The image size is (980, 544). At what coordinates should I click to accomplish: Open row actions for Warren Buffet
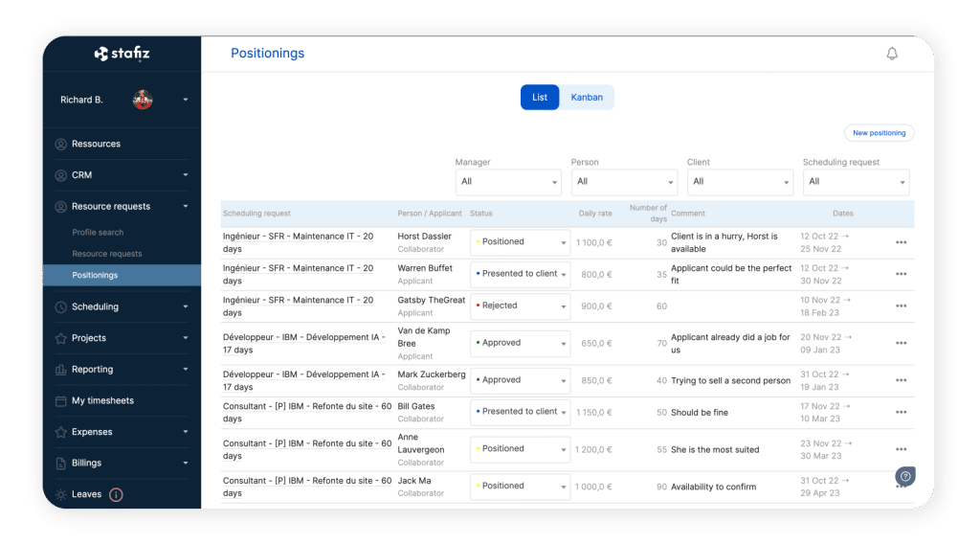[901, 274]
